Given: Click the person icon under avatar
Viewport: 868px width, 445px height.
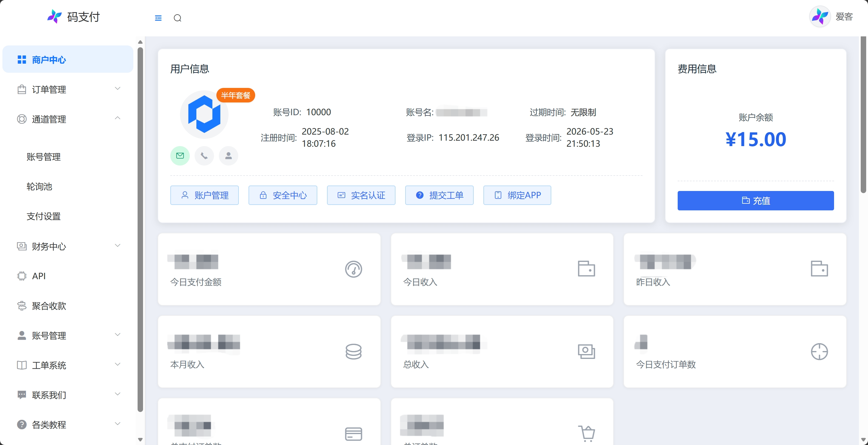Looking at the screenshot, I should [229, 156].
